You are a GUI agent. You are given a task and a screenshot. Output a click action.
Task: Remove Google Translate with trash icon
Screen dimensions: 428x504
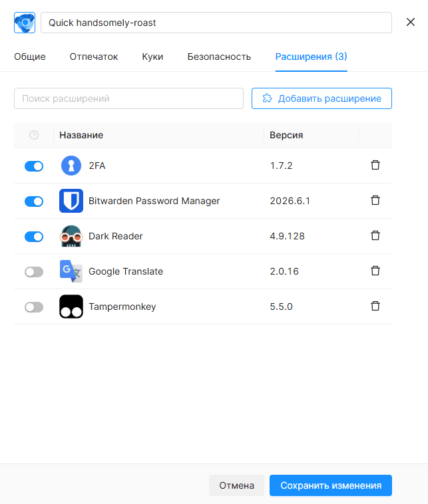pos(375,271)
